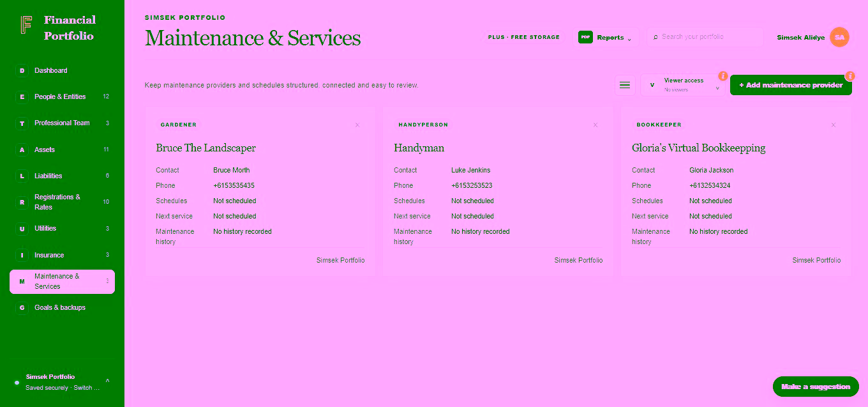
Task: Click the People & Entities E icon
Action: point(22,97)
